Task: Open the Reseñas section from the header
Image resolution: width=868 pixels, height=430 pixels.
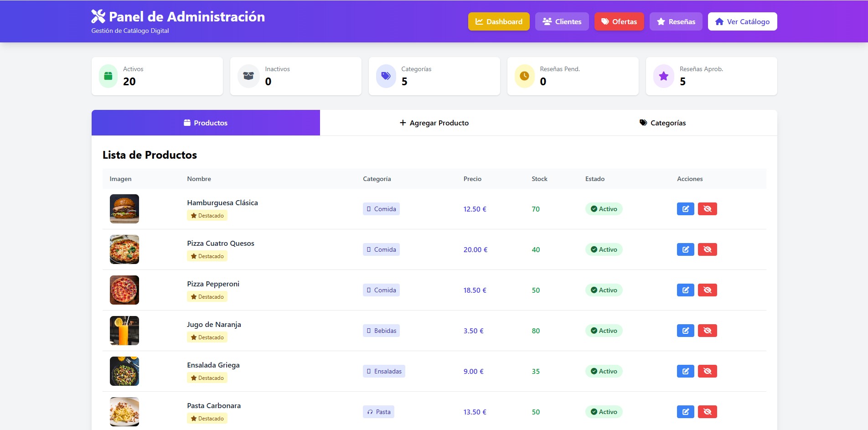Action: (676, 21)
